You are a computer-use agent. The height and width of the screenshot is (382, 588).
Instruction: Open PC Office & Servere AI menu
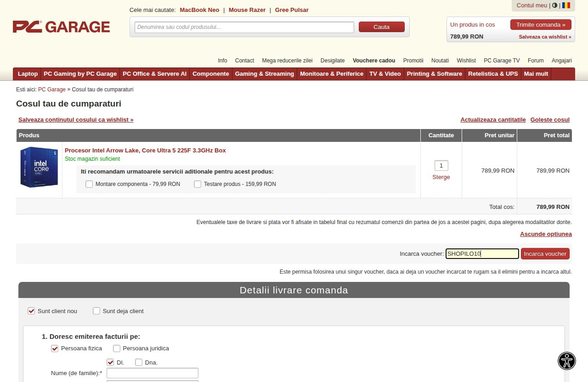(155, 74)
